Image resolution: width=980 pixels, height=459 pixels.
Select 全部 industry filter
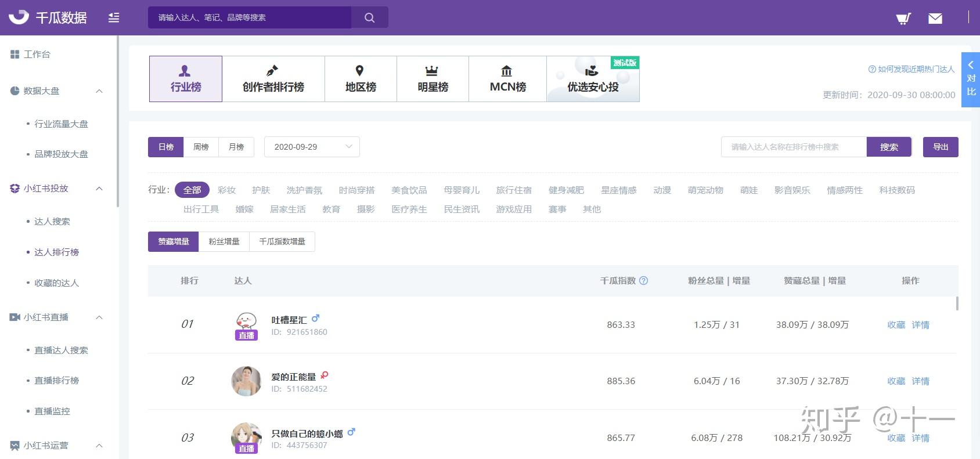pyautogui.click(x=192, y=190)
